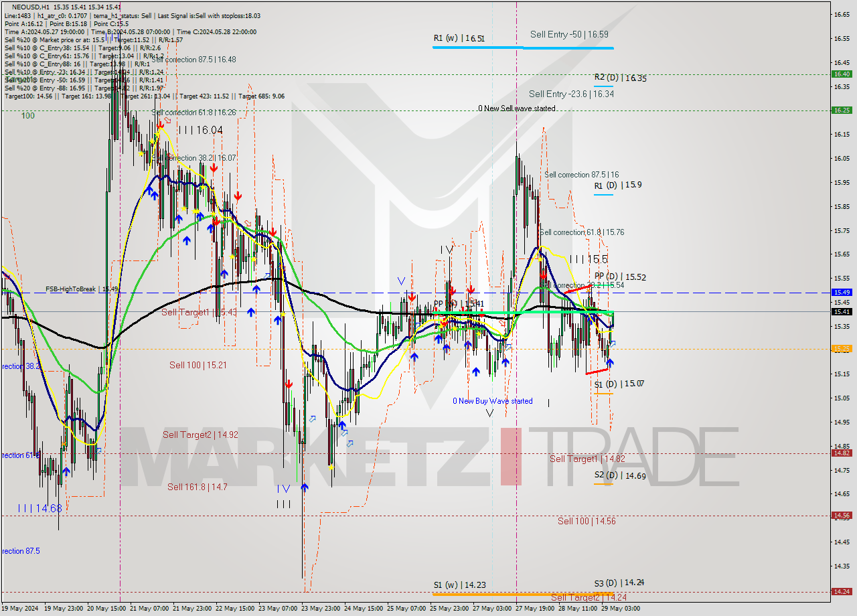Image resolution: width=857 pixels, height=616 pixels.
Task: Click the 'Sell Target2 | 14.92' label
Action: [x=200, y=435]
